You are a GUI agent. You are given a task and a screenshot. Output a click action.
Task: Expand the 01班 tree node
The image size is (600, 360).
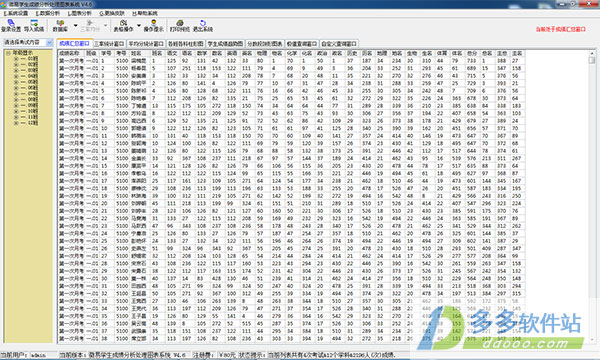pyautogui.click(x=16, y=59)
